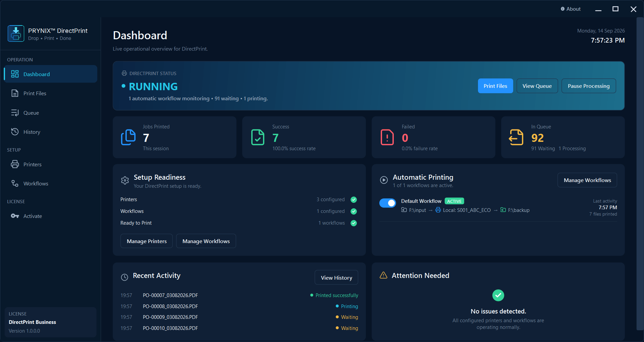Open the Dashboard page in sidebar

51,74
